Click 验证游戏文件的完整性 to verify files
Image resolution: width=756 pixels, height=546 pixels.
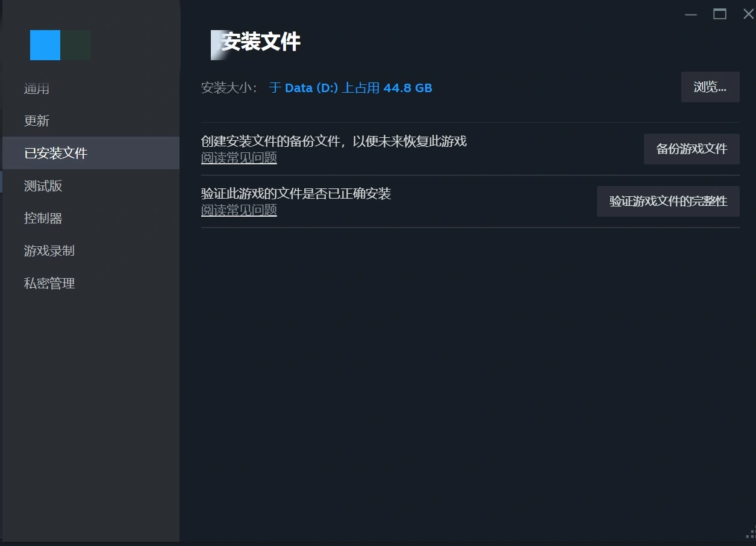click(x=667, y=201)
